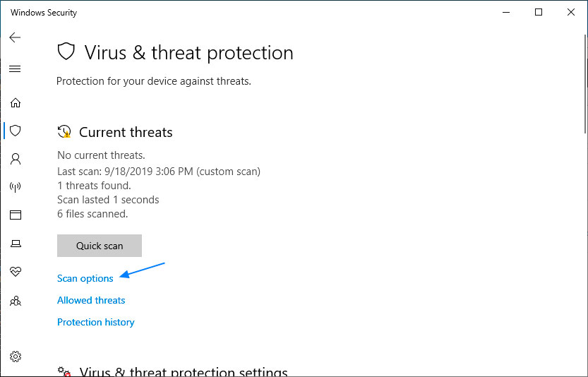This screenshot has width=588, height=377.
Task: Open Firewall & network protection icon
Action: (x=15, y=187)
